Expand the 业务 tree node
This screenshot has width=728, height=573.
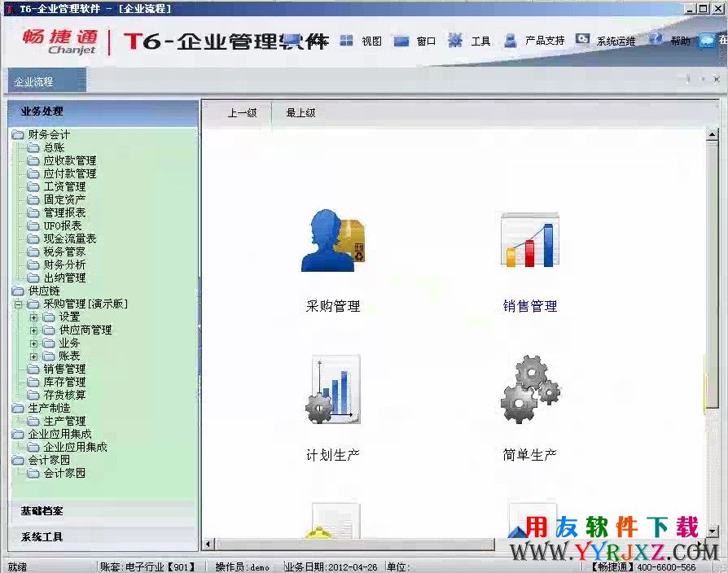point(33,343)
